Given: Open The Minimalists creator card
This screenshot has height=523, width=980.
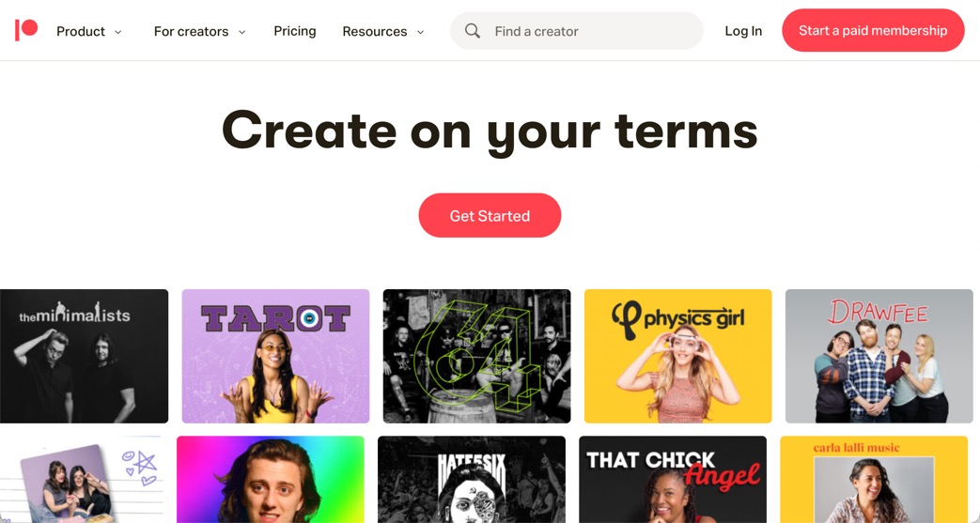Looking at the screenshot, I should 84,356.
